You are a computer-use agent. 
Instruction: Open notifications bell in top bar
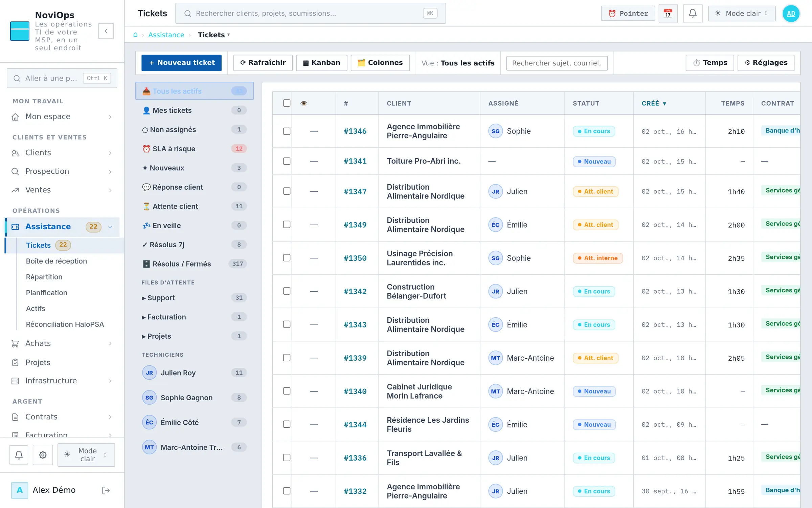pyautogui.click(x=693, y=14)
